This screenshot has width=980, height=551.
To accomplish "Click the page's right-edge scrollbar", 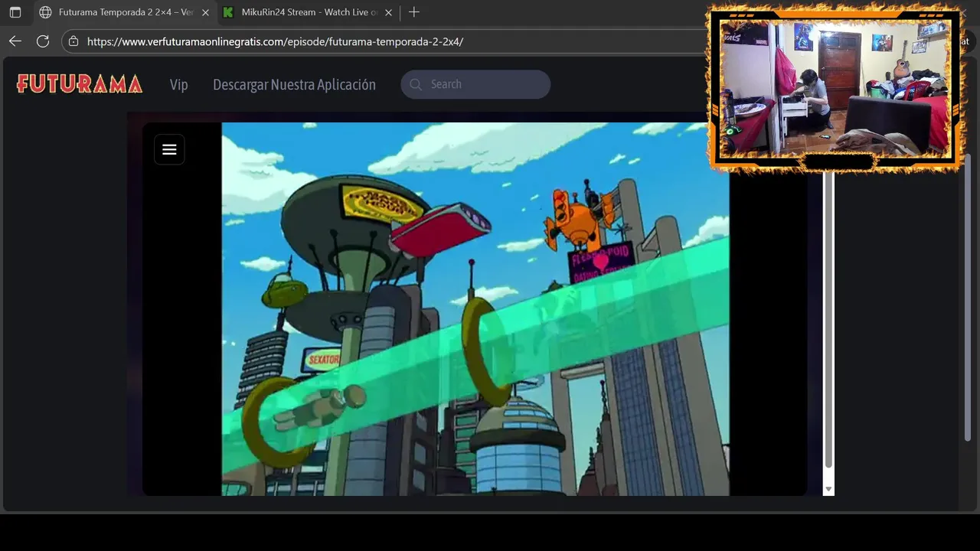I will click(x=969, y=297).
